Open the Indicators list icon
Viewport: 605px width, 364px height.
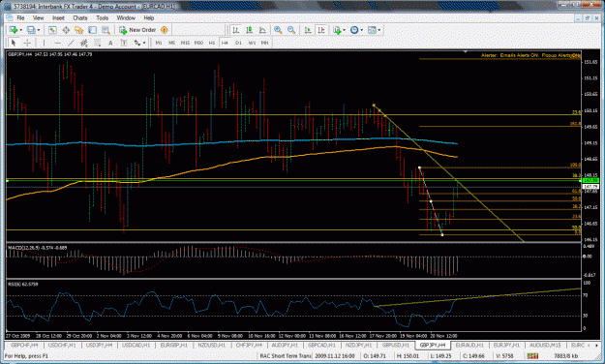(x=337, y=30)
